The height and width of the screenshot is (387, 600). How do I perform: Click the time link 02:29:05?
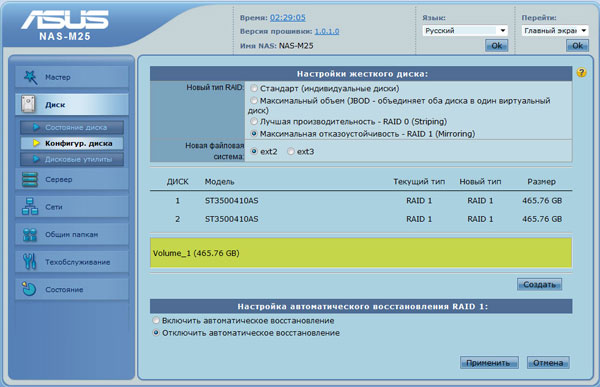[288, 18]
